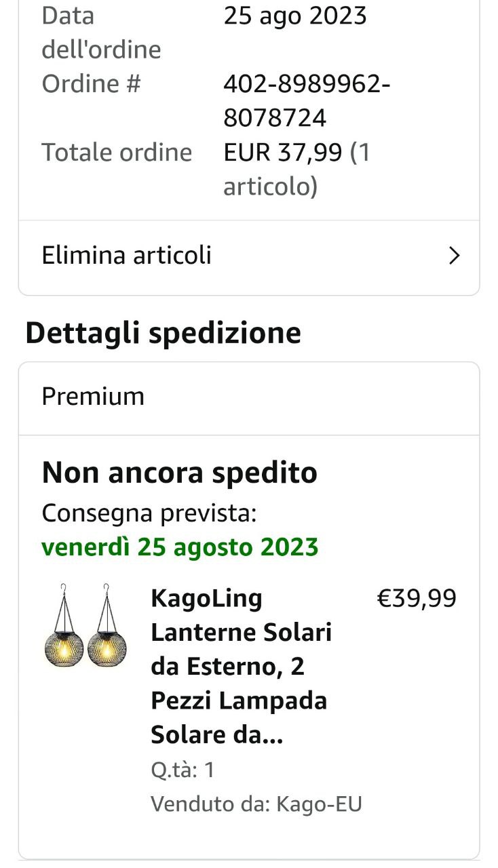Viewport: 498px width, 868px height.
Task: Open the chevron arrow beside Elimina articoli
Action: 455,256
